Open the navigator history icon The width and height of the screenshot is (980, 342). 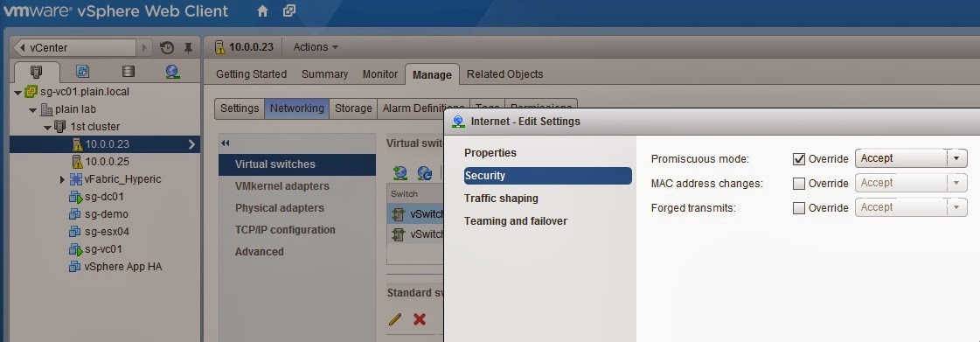[167, 47]
